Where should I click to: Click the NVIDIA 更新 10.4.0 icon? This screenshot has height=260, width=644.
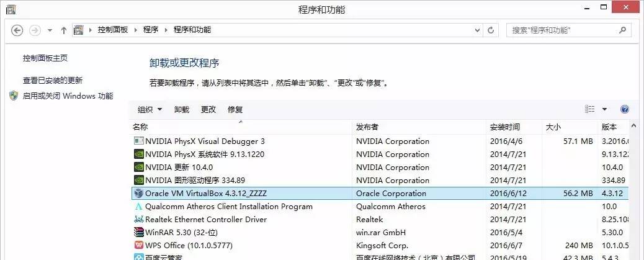click(x=139, y=167)
